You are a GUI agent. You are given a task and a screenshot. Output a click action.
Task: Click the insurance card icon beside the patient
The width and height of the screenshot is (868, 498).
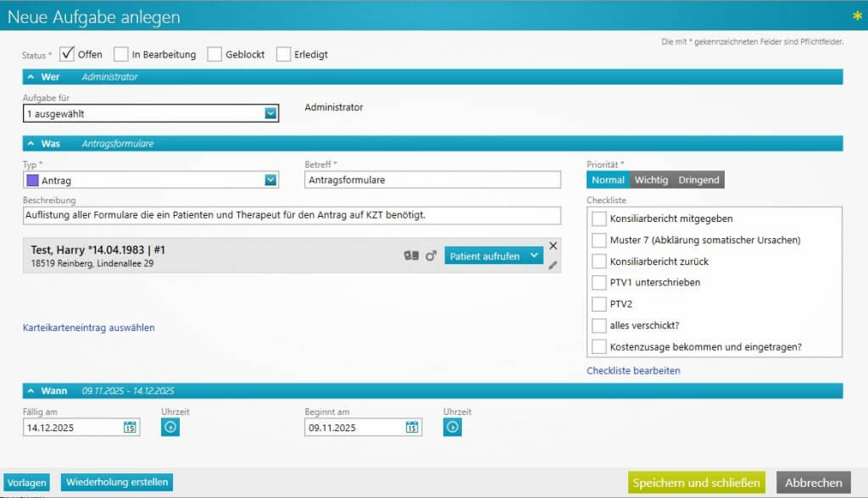point(411,256)
